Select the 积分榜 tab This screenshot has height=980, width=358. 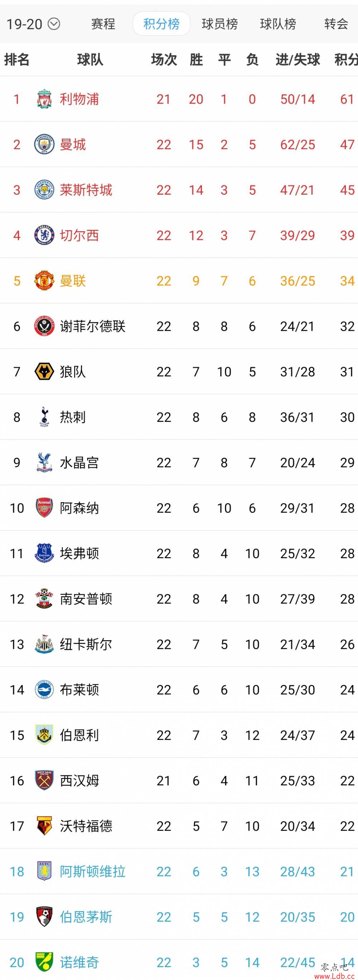click(161, 24)
